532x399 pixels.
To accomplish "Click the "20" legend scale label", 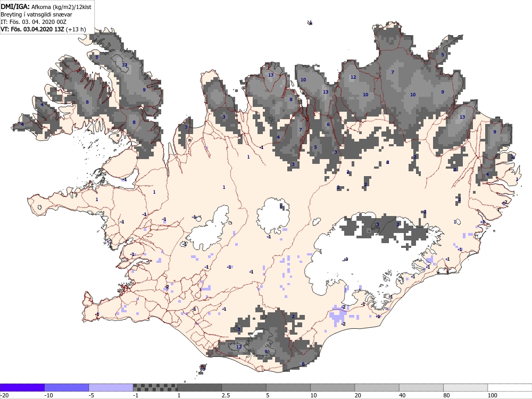I will (358, 395).
